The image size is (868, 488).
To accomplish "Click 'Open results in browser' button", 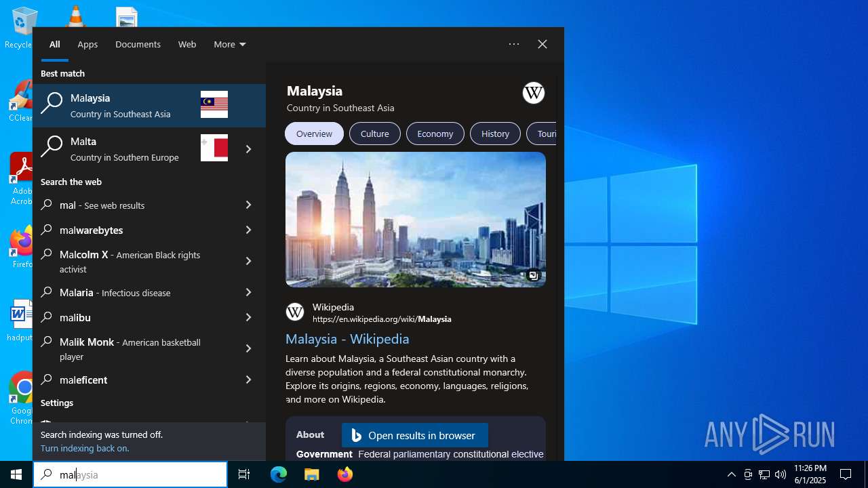I will pyautogui.click(x=414, y=435).
